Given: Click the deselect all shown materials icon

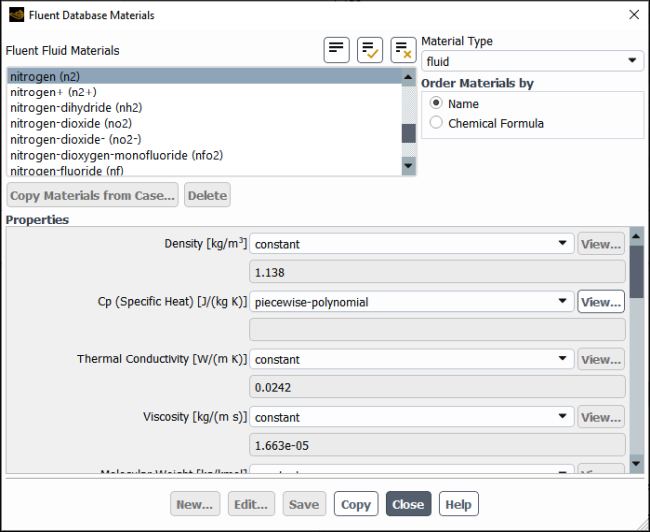Looking at the screenshot, I should click(403, 50).
